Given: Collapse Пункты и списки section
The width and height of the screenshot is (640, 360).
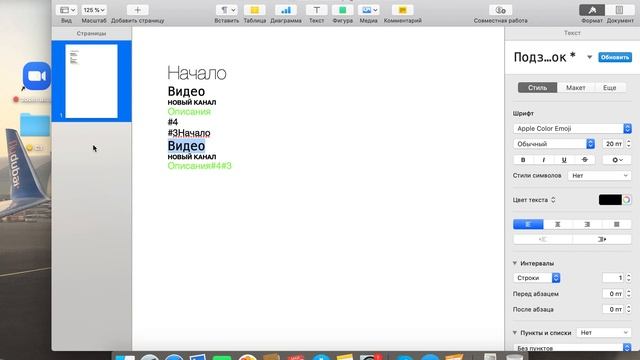Looking at the screenshot, I should point(515,333).
